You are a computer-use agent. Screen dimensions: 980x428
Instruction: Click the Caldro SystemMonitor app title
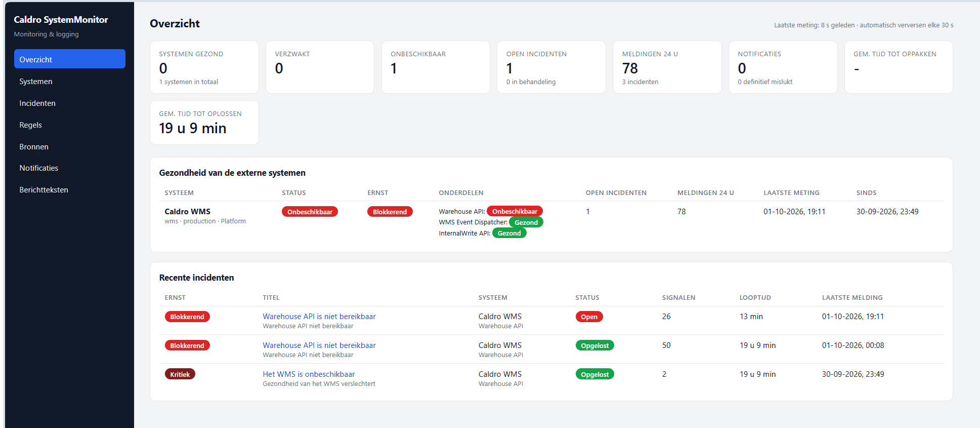click(x=61, y=20)
